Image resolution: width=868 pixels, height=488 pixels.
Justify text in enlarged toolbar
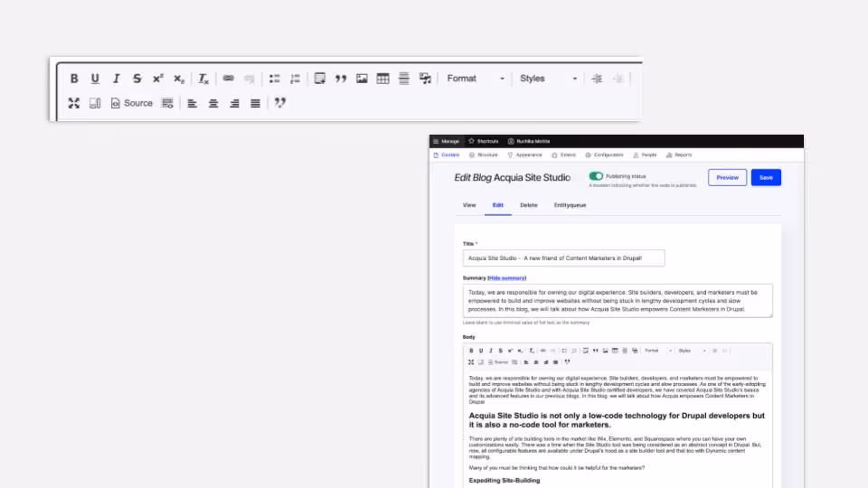click(x=255, y=103)
